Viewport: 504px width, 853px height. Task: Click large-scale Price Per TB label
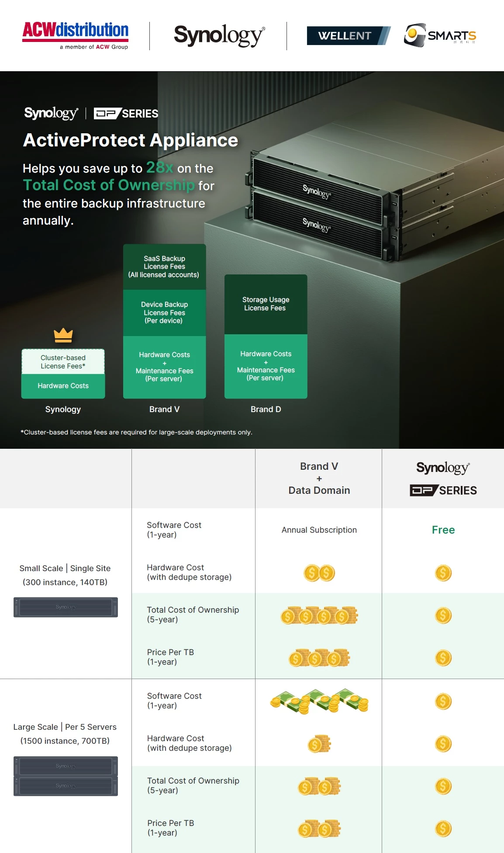click(171, 828)
